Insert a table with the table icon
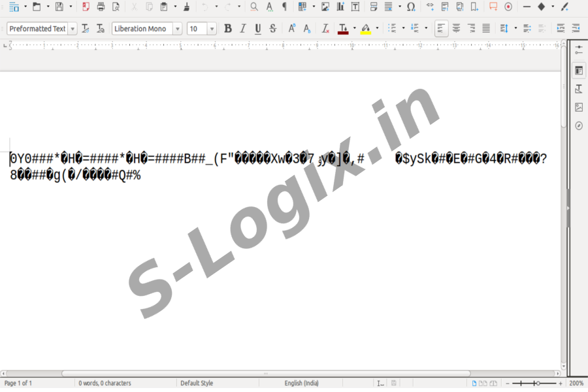588x392 pixels. 302,7
